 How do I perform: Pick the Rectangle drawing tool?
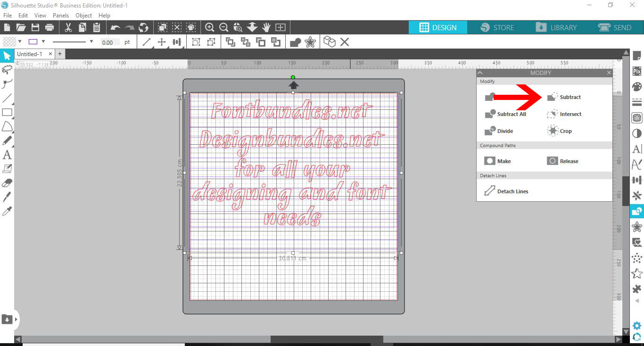coord(7,112)
